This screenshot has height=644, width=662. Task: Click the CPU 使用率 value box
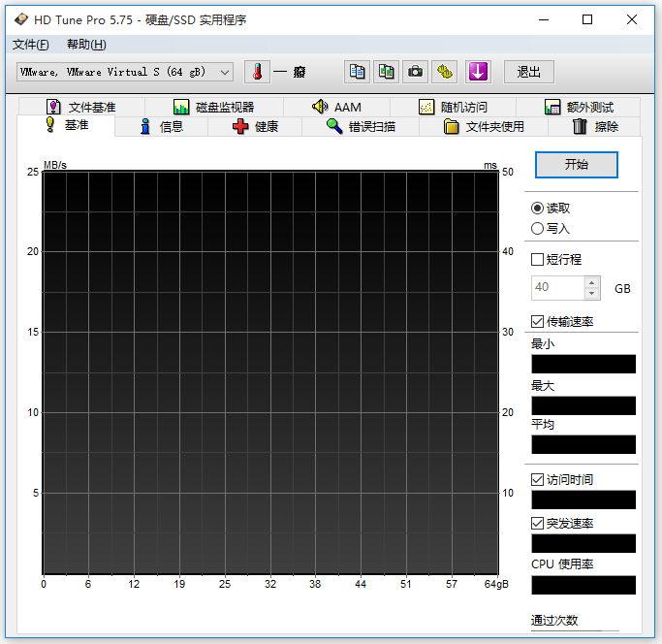pyautogui.click(x=583, y=585)
